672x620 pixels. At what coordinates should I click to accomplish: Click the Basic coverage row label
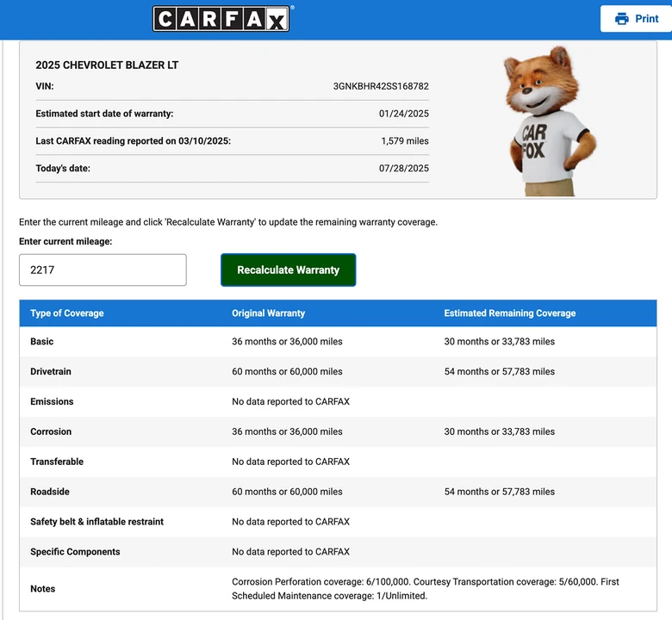click(42, 342)
